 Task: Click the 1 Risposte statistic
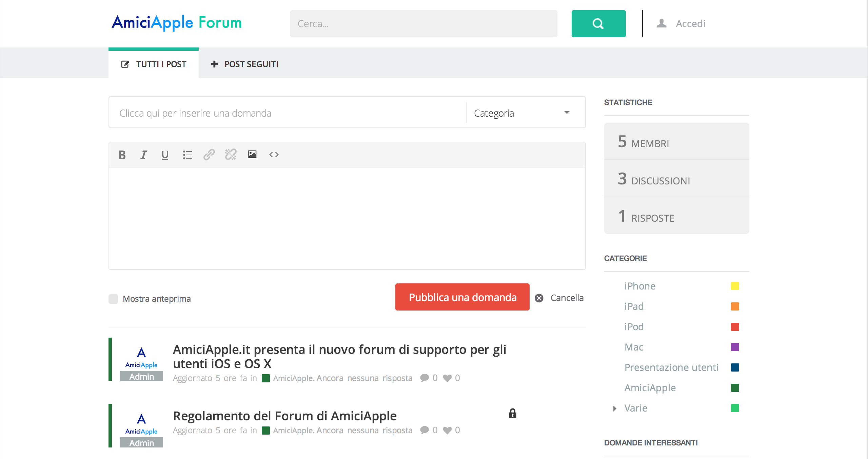coord(677,216)
